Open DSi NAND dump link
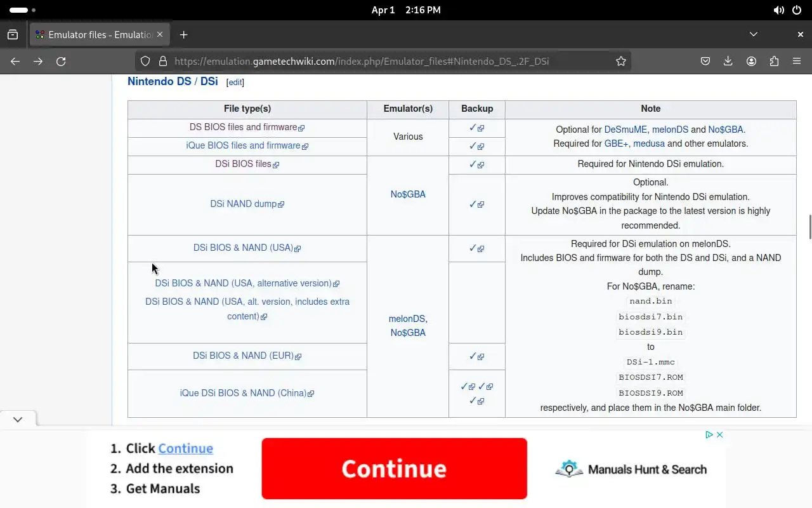812x508 pixels. point(247,204)
